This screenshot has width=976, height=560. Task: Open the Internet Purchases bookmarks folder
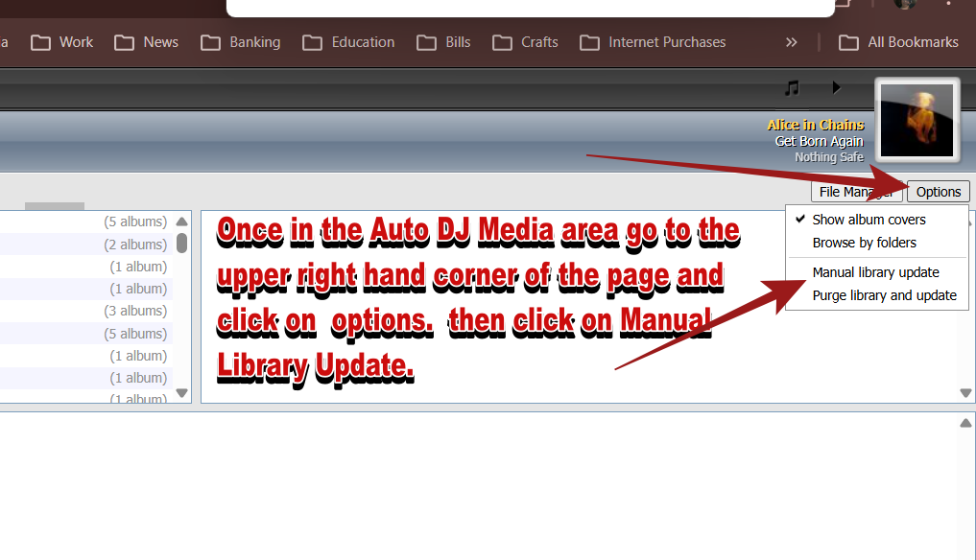point(653,42)
